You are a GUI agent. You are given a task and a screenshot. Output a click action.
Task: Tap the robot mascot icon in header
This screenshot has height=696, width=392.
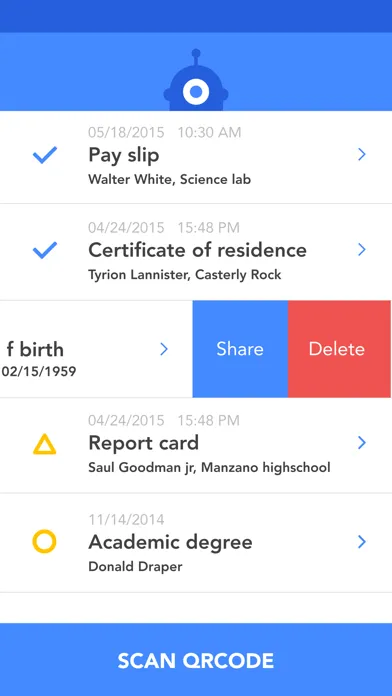[196, 80]
